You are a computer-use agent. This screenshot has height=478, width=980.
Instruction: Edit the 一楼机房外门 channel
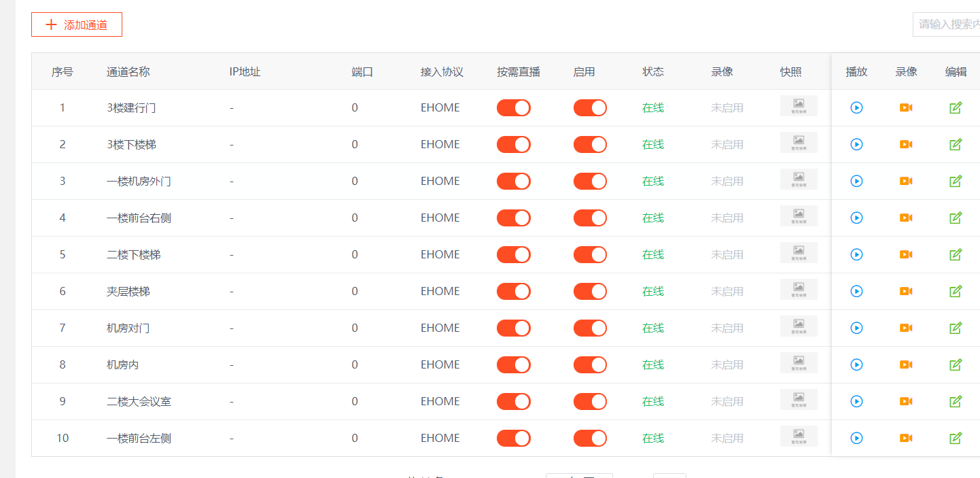[x=956, y=181]
